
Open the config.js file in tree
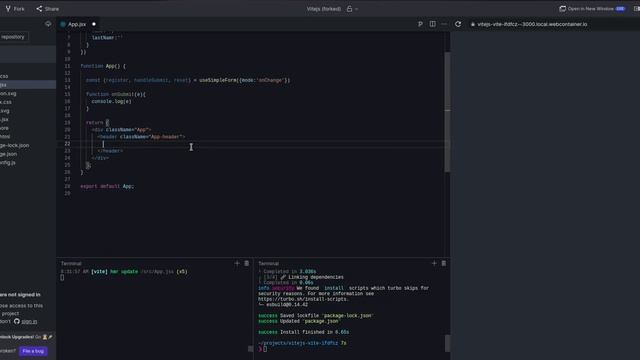point(8,162)
